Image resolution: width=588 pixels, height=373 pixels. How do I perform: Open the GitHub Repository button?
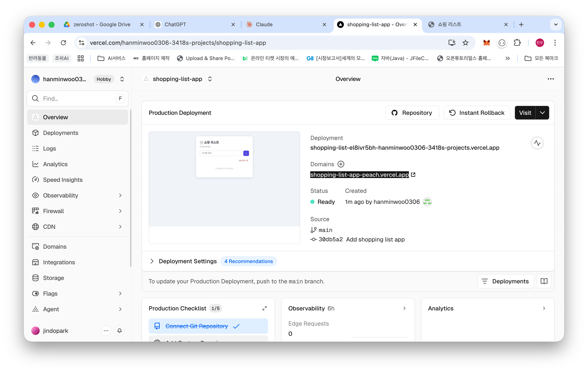[x=412, y=113]
